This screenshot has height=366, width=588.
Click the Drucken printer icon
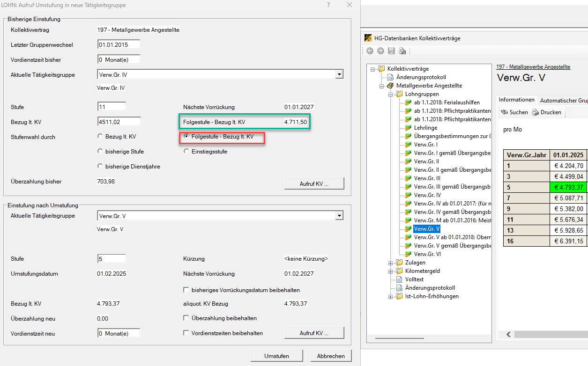tap(535, 112)
